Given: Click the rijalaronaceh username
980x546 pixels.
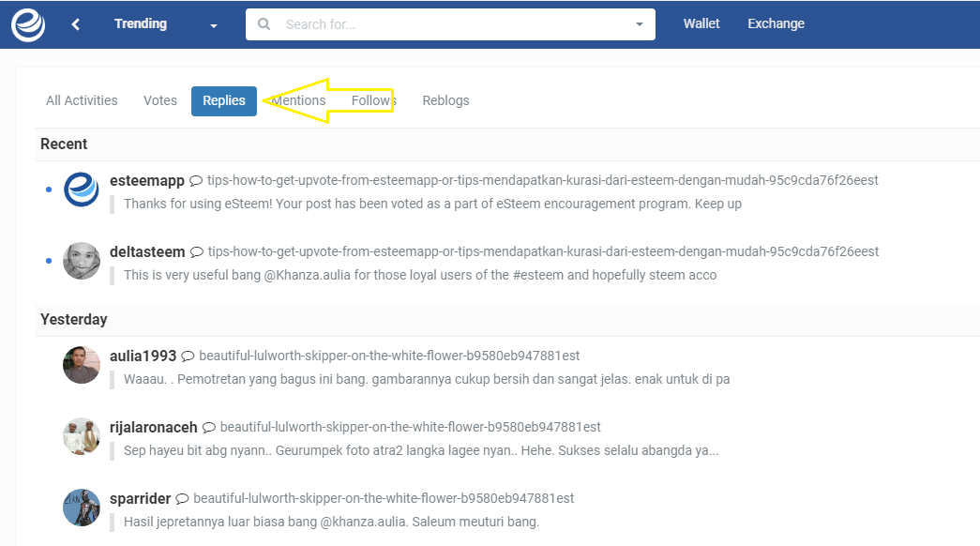Looking at the screenshot, I should pos(154,427).
